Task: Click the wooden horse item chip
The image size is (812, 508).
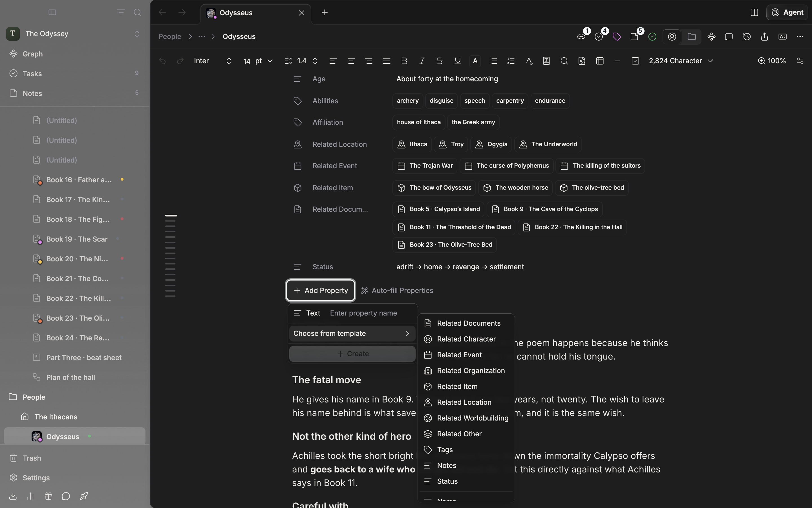Action: click(x=515, y=188)
